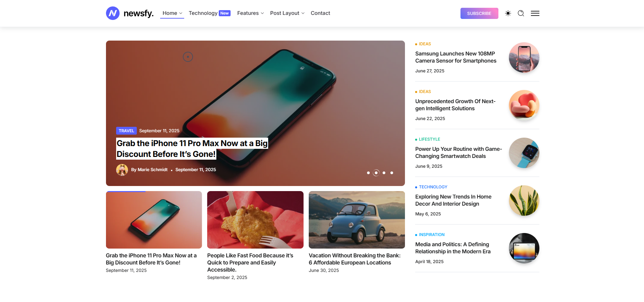The width and height of the screenshot is (644, 302).
Task: Click the June 9, 2025 date text
Action: 429,166
